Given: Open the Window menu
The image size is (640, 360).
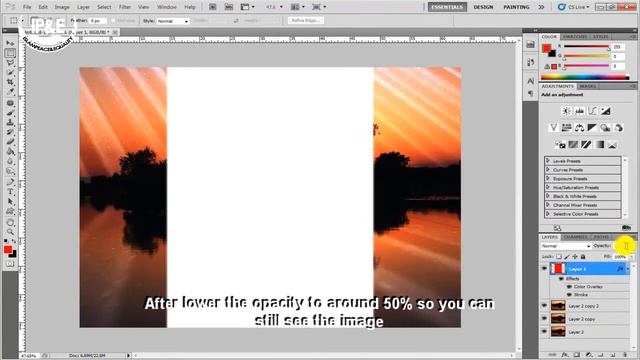Looking at the screenshot, I should (167, 7).
